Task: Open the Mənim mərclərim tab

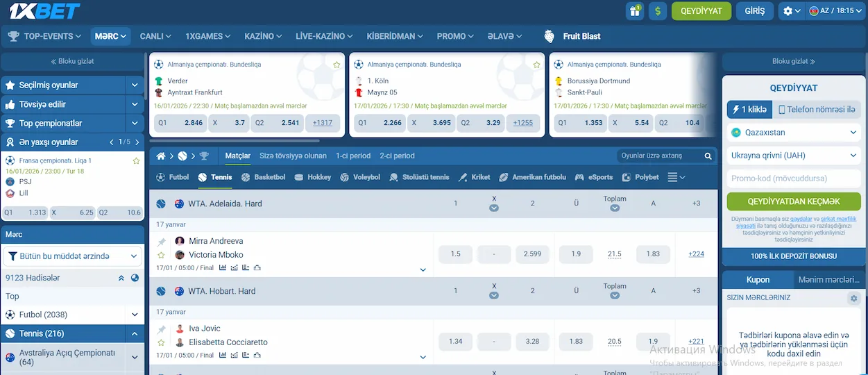Action: (828, 280)
